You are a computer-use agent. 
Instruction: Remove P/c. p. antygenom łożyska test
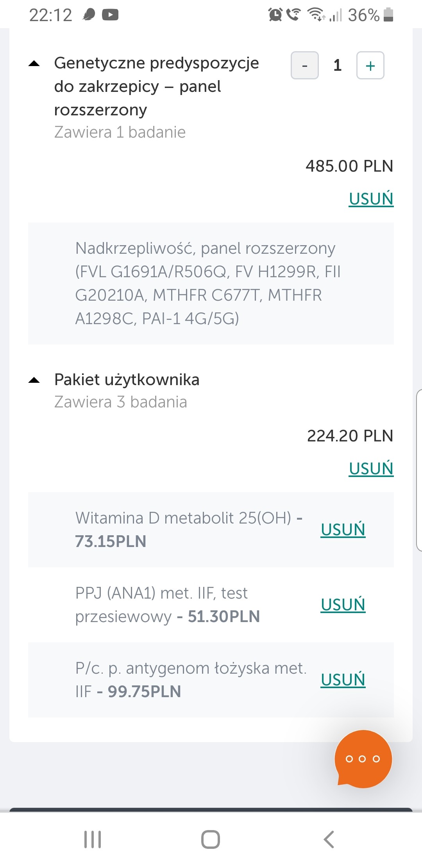click(x=343, y=680)
